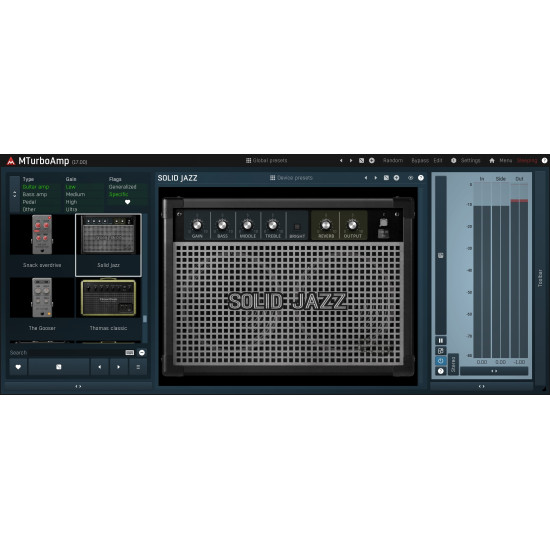The height and width of the screenshot is (550, 550).
Task: Open the Device presets list
Action: (291, 178)
